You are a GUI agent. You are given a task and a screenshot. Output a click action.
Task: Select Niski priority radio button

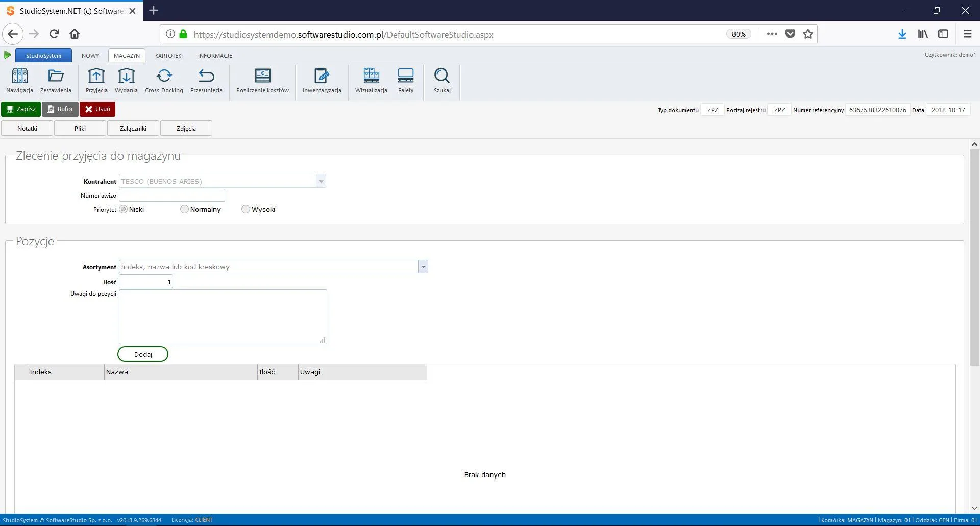tap(123, 209)
